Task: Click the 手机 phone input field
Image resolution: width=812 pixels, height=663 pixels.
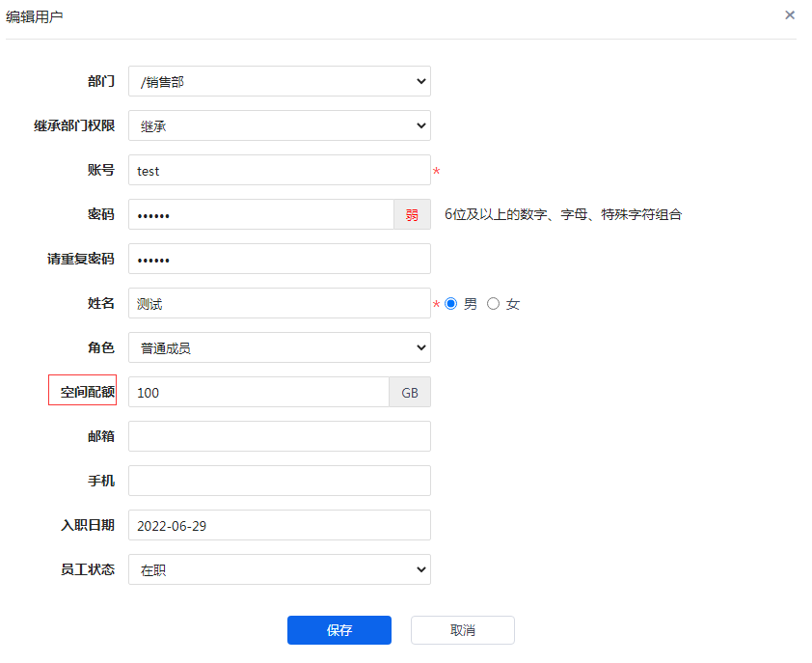Action: (x=279, y=482)
